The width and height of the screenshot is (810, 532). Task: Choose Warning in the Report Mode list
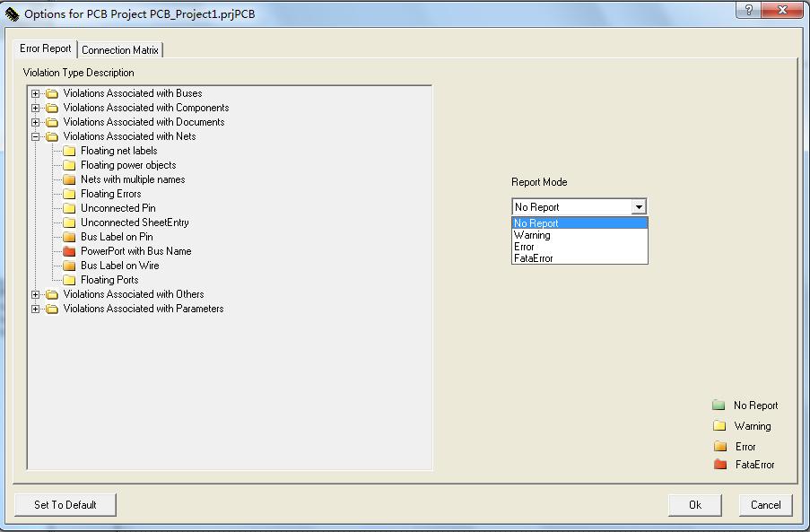point(533,235)
